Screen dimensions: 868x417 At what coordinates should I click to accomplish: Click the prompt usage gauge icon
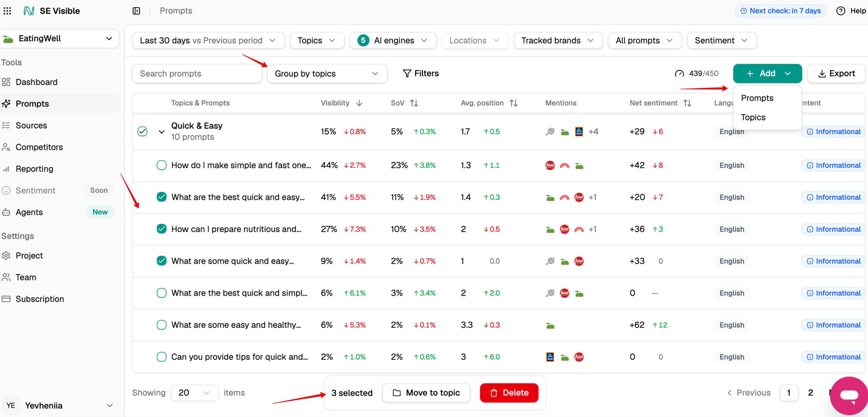pos(679,74)
